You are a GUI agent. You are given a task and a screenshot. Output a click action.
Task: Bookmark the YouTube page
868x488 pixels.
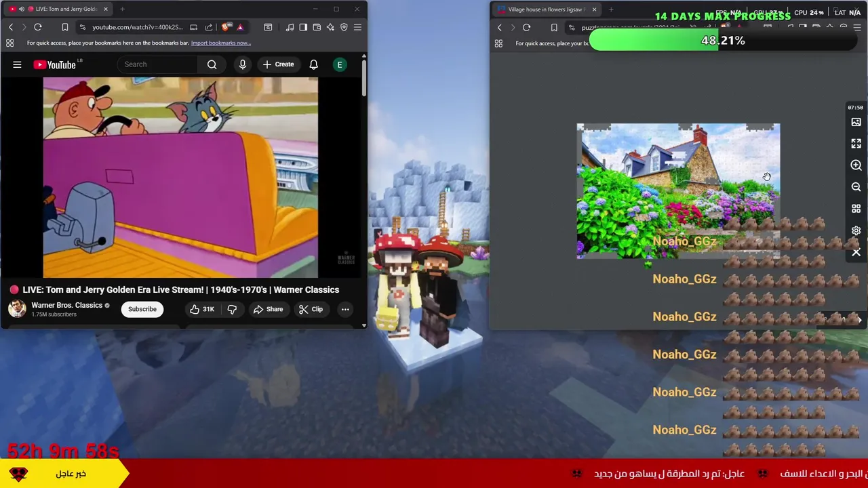(x=65, y=27)
